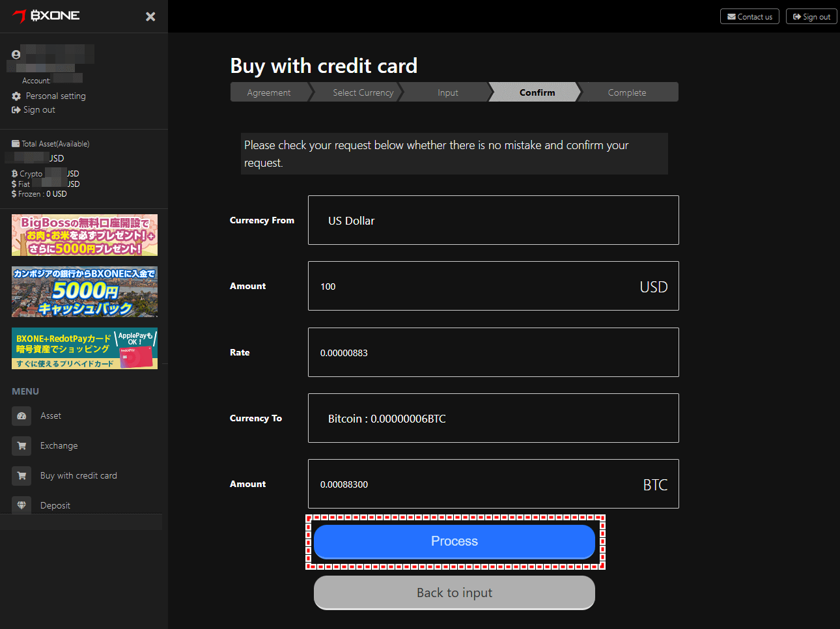Click the top-right Sign out button

pyautogui.click(x=811, y=16)
